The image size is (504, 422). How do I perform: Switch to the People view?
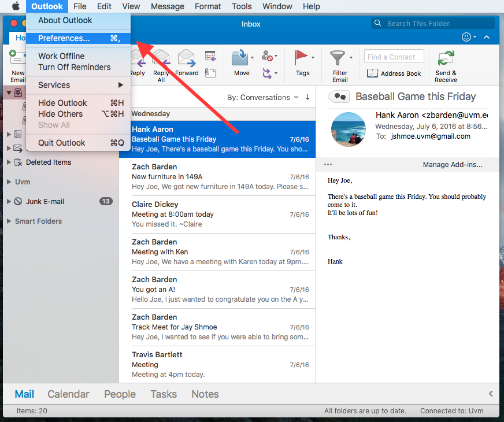(120, 394)
